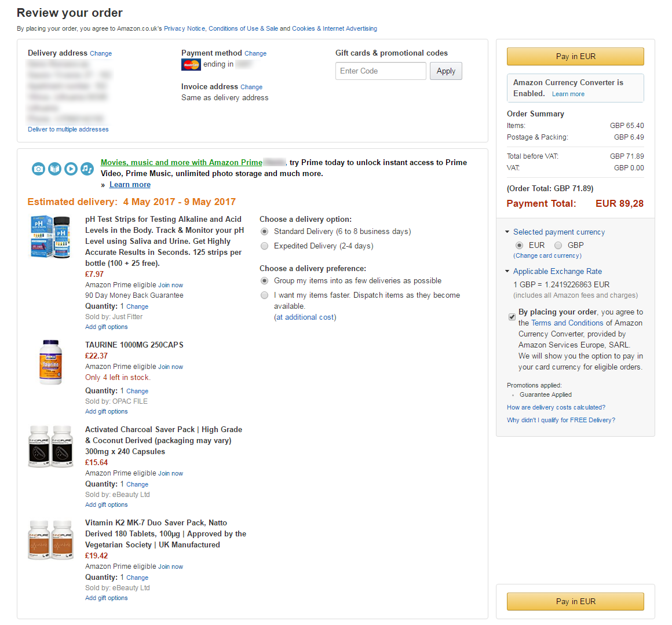Image resolution: width=672 pixels, height=625 pixels.
Task: Click the Prime book reading icon
Action: 55,169
